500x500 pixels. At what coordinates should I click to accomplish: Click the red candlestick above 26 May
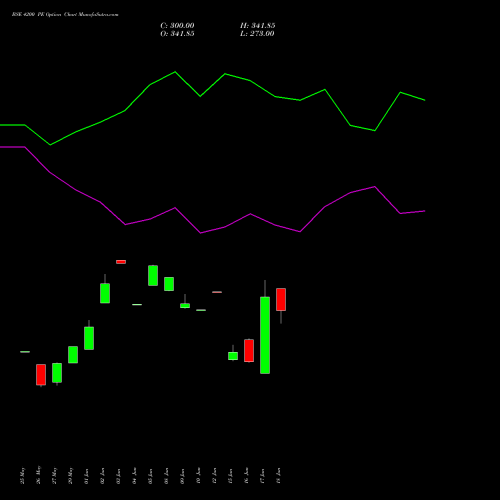[41, 375]
